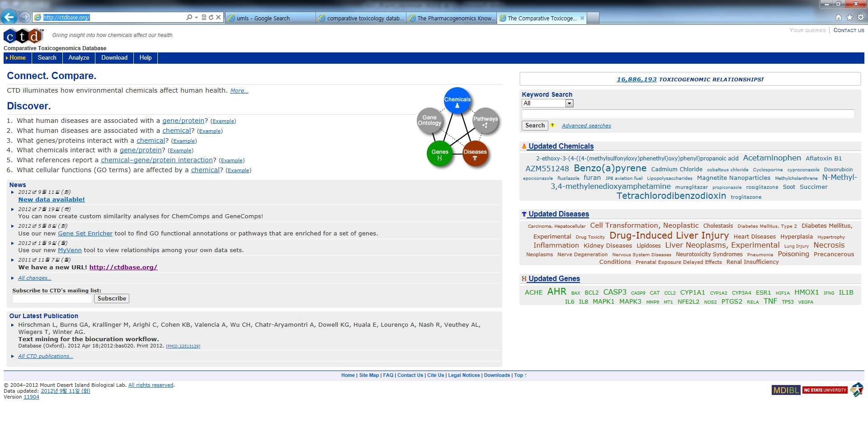868x432 pixels.
Task: Open 'All changes...' link
Action: coord(35,278)
